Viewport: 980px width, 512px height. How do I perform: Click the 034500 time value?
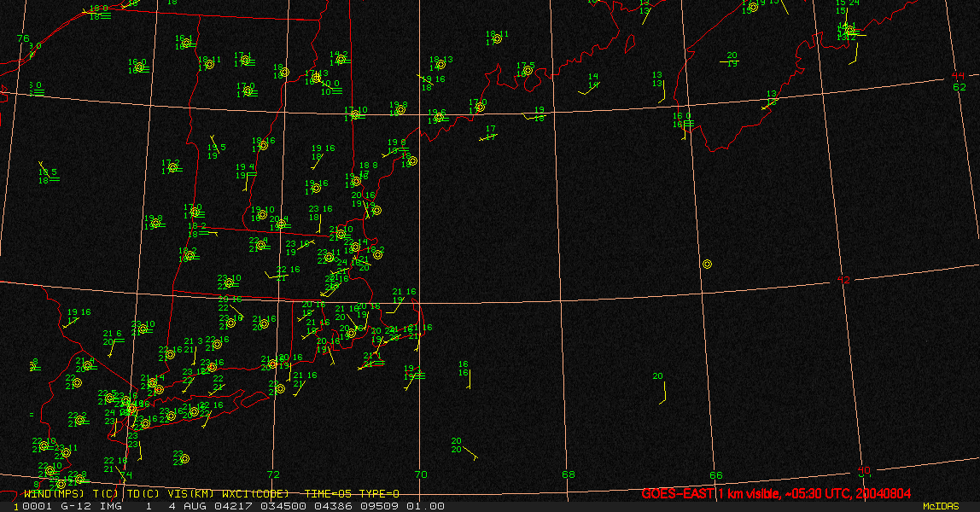(283, 506)
